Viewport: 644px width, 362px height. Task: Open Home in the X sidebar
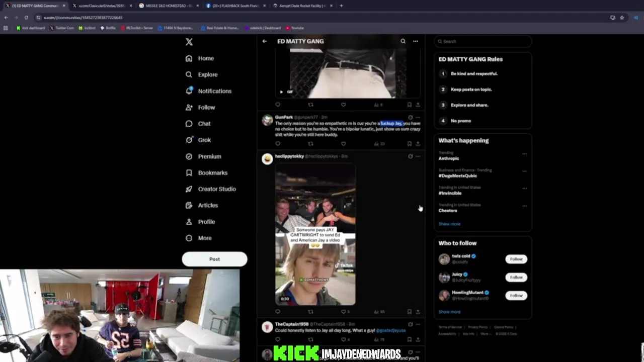pos(200,58)
